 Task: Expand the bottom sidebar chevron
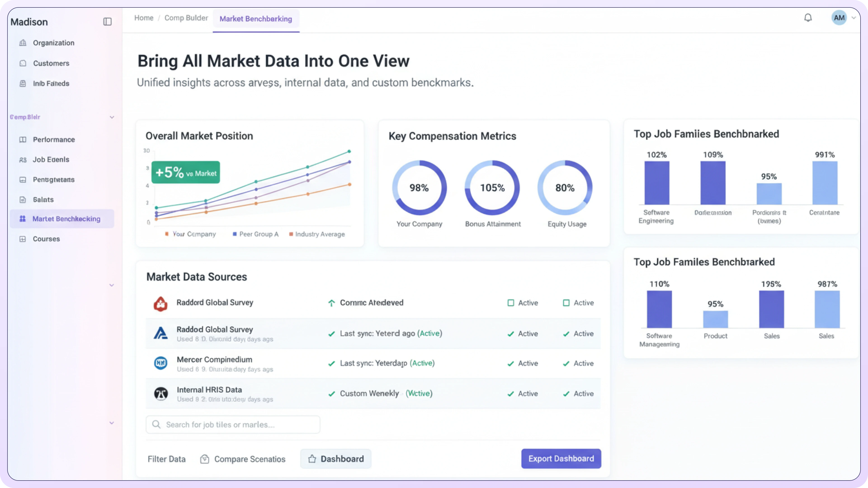pyautogui.click(x=112, y=423)
